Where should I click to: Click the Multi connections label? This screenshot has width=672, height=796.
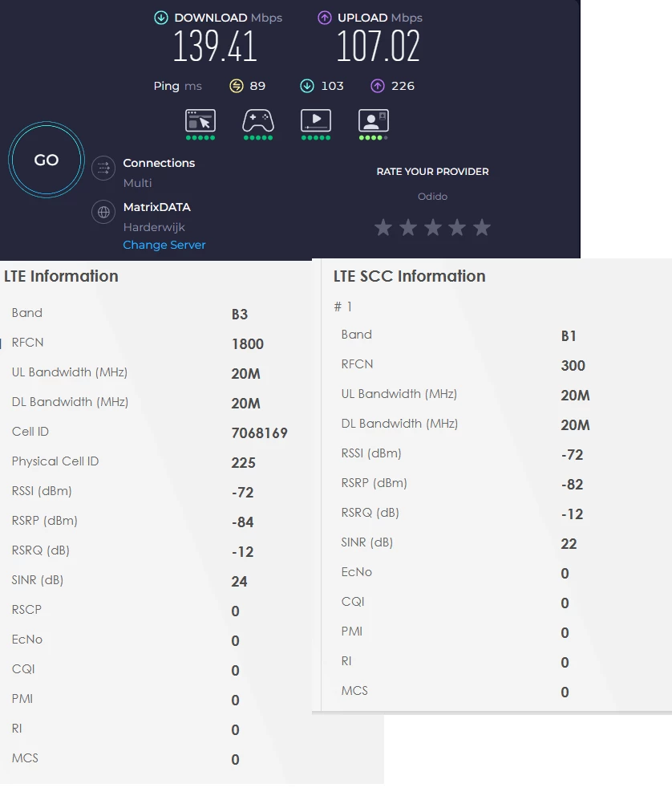point(137,183)
